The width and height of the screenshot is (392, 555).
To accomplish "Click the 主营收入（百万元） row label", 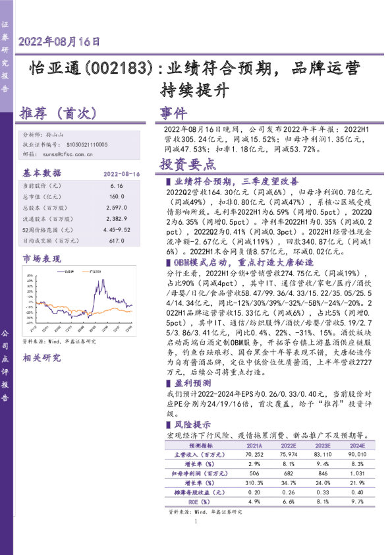I will [200, 454].
